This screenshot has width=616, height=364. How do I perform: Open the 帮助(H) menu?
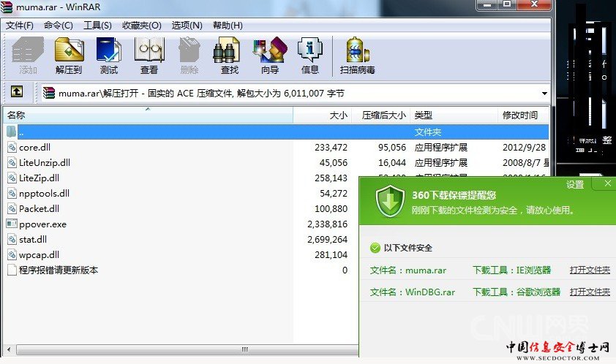228,26
